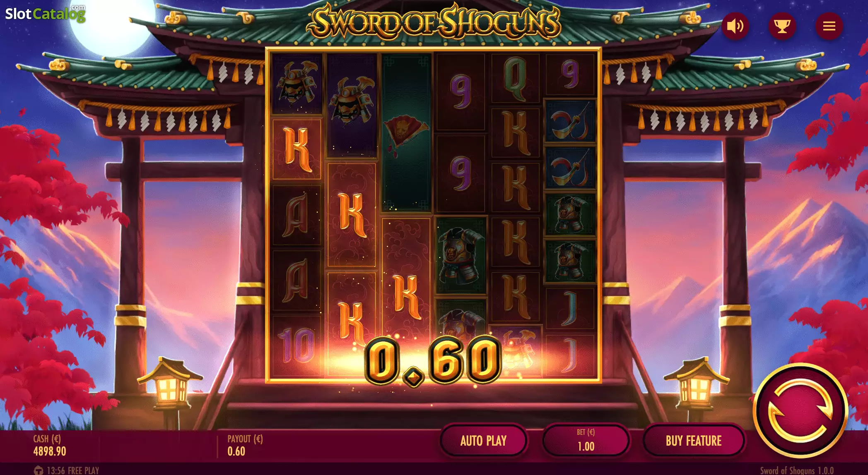Open the hamburger menu
Screen dimensions: 868x475
coord(829,26)
